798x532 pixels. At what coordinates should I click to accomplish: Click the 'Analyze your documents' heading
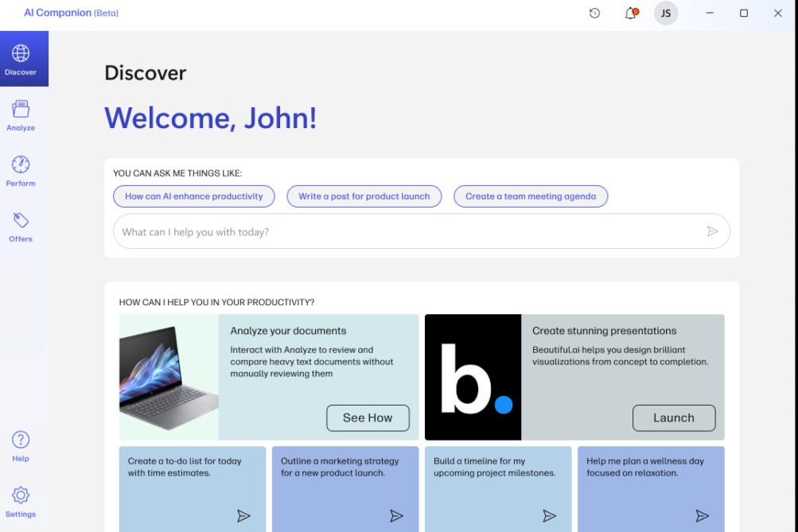coord(288,331)
